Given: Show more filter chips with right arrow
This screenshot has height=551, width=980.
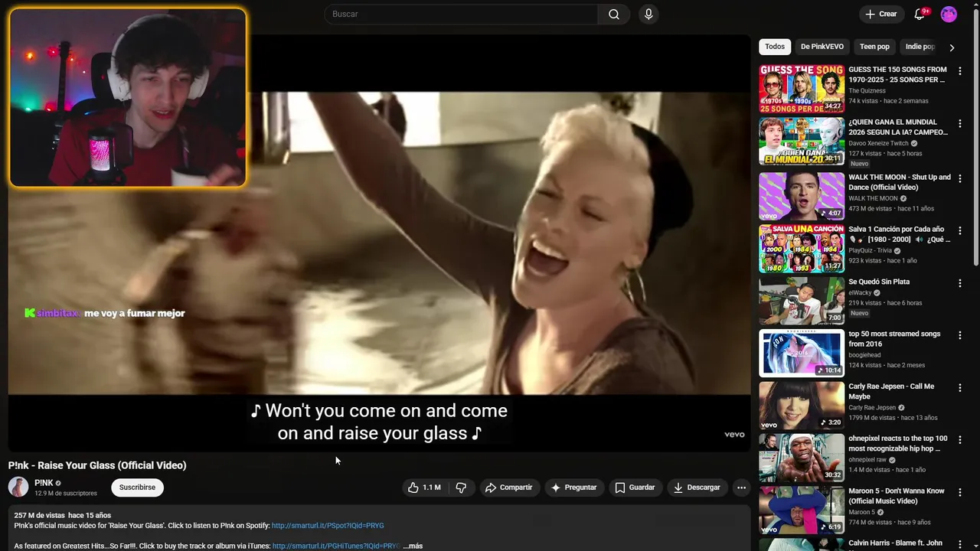Looking at the screenshot, I should tap(952, 47).
